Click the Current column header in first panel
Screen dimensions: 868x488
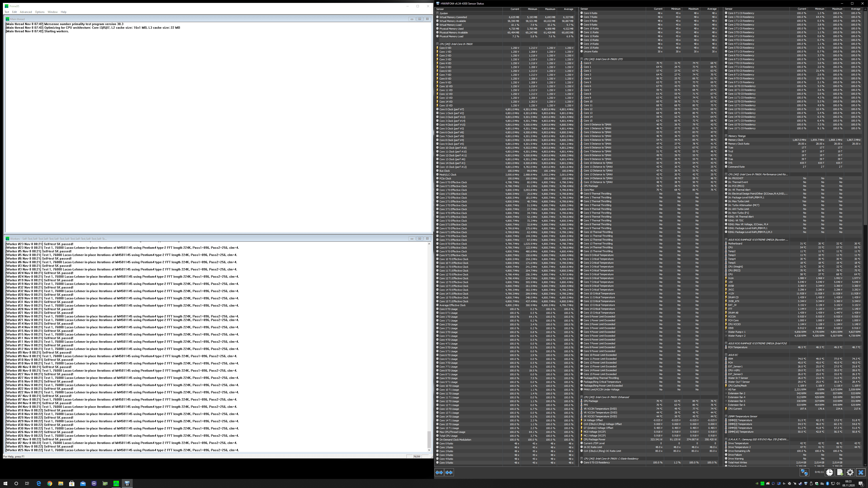click(x=512, y=9)
